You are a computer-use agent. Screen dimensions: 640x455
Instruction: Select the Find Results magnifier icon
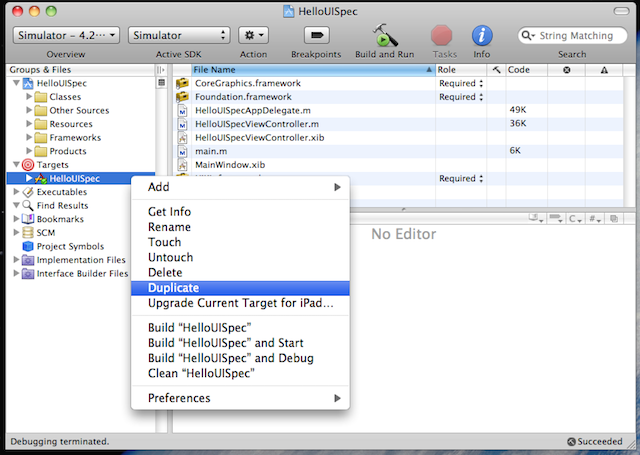[x=28, y=205]
